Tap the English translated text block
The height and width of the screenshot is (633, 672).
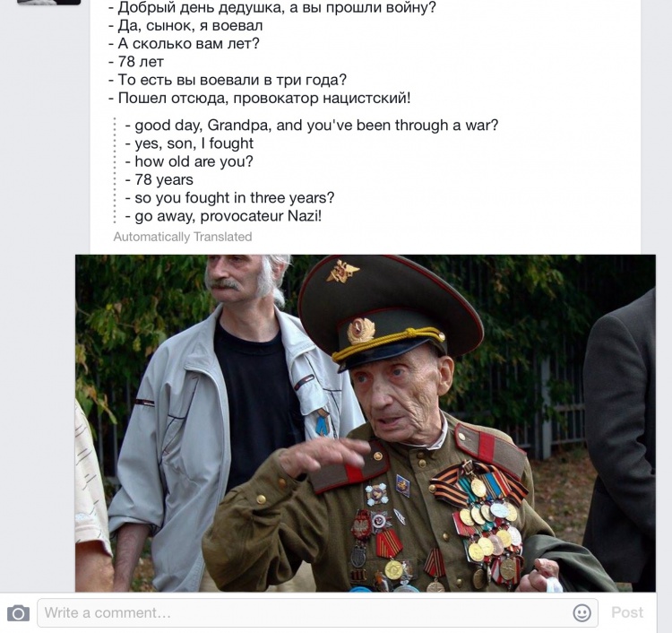[x=312, y=170]
